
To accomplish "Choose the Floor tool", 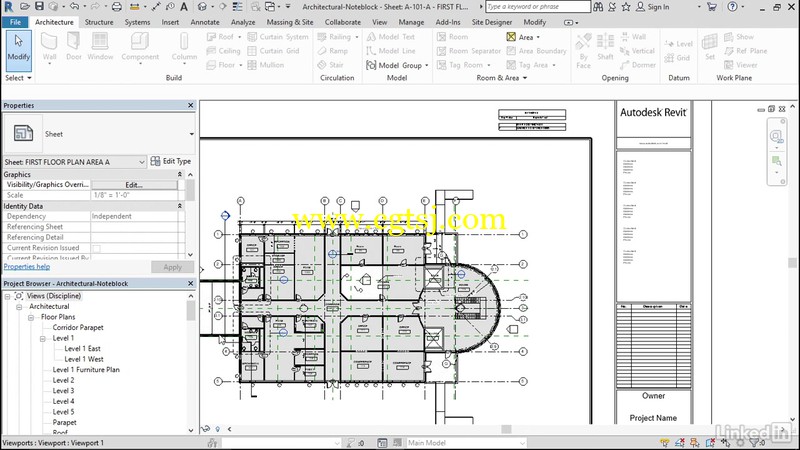I will click(224, 65).
